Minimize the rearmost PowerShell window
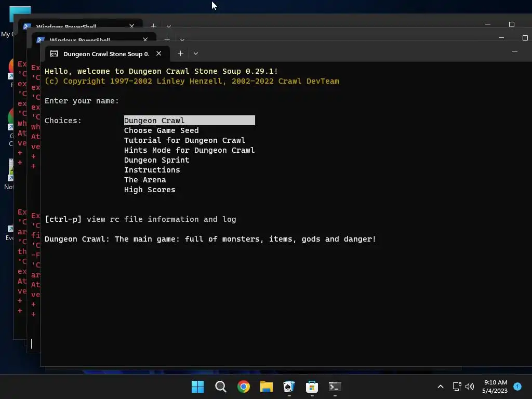The height and width of the screenshot is (399, 532). (488, 24)
